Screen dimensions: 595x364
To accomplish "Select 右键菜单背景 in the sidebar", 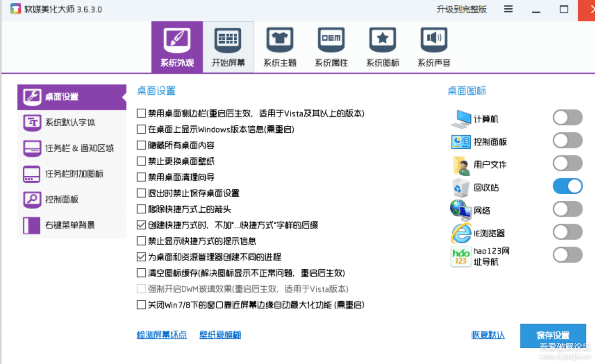I will click(72, 225).
